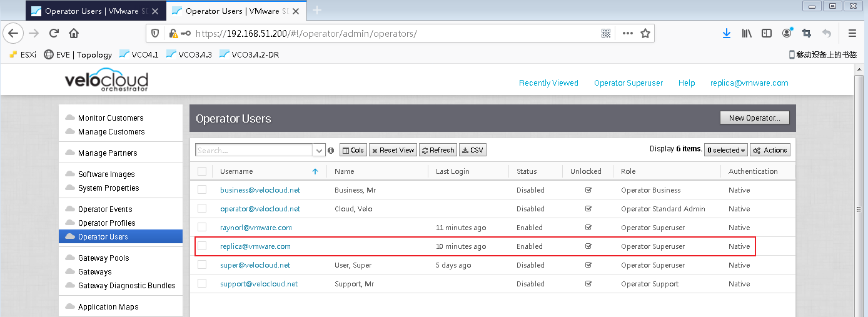Image resolution: width=868 pixels, height=317 pixels.
Task: Open the 0 selected dropdown
Action: [726, 150]
